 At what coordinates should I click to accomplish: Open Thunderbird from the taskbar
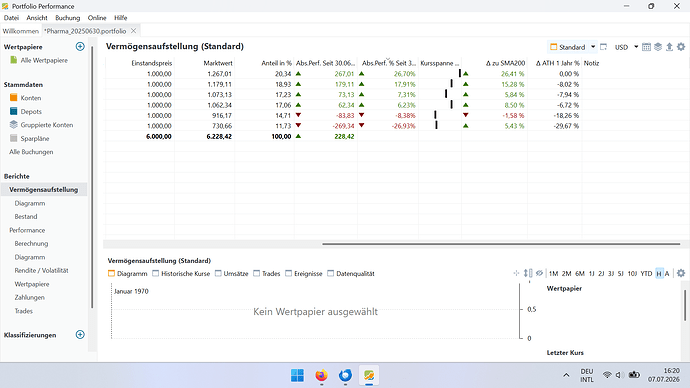tap(345, 375)
